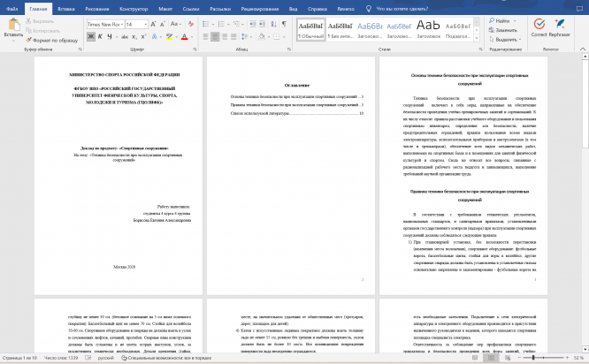This screenshot has width=589, height=364.
Task: Click the proofing icon in the status bar
Action: [88, 358]
